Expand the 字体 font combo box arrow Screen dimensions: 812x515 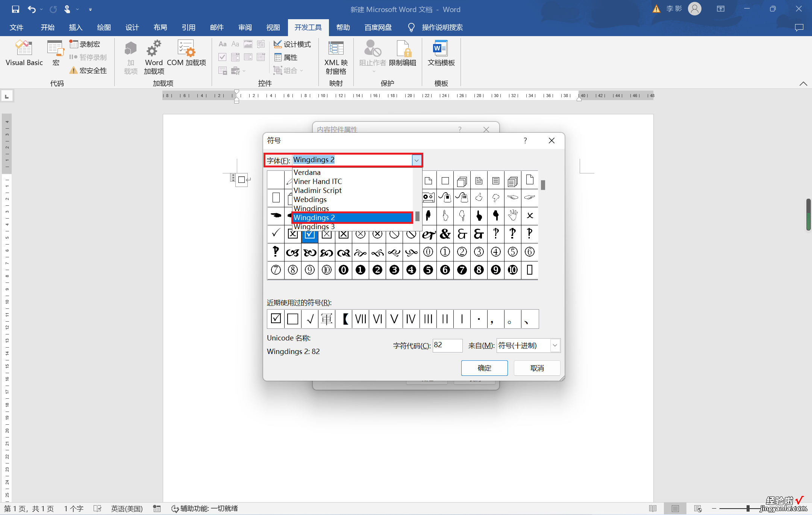(417, 160)
